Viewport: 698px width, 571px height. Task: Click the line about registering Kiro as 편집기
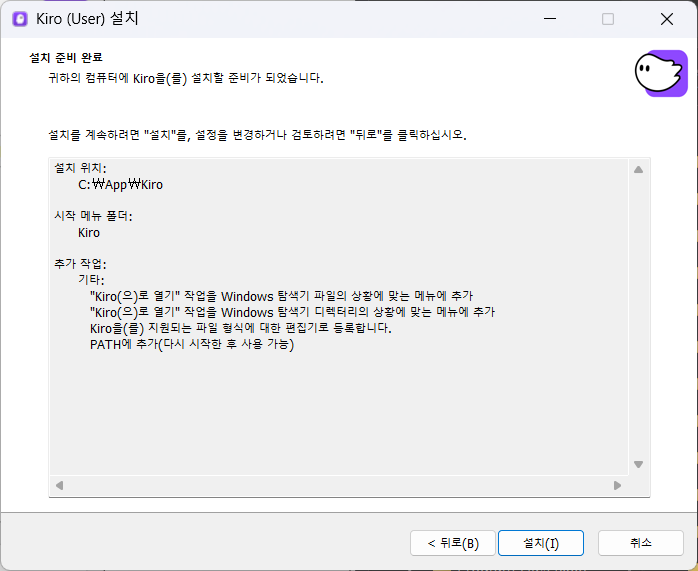coord(241,328)
